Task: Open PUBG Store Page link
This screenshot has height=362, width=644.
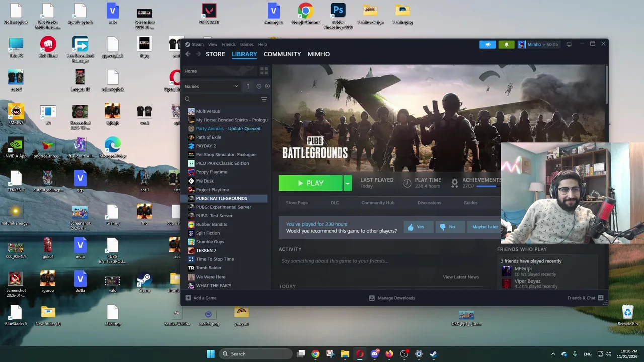Action: click(x=297, y=203)
